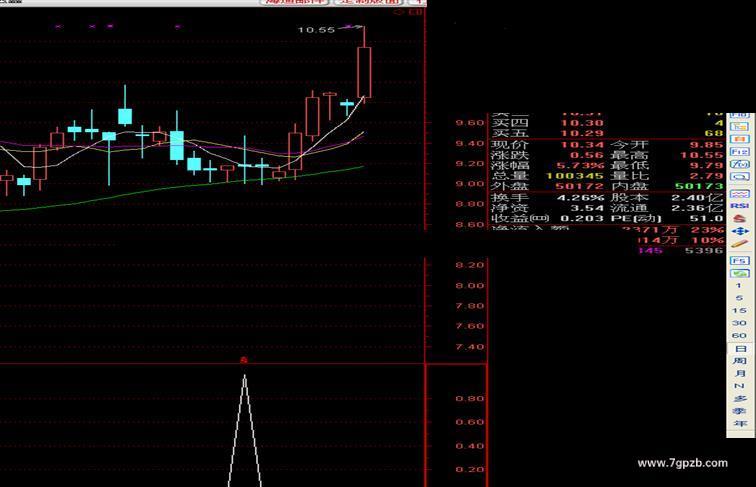Click the 换手 turnover rate 4.26%
The height and width of the screenshot is (487, 756).
coord(580,198)
